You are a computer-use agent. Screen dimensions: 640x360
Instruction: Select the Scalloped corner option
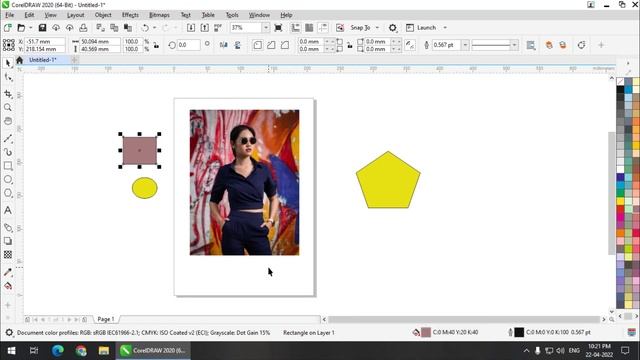[271, 45]
